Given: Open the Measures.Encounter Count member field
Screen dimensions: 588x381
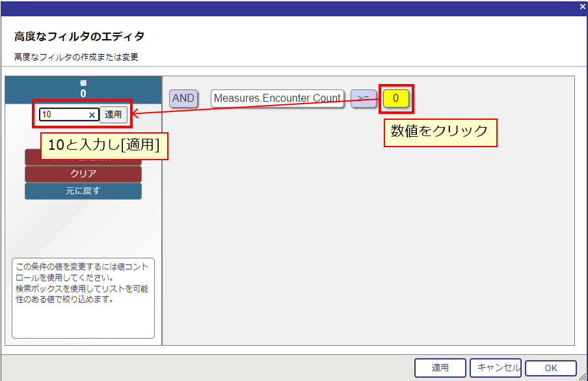Looking at the screenshot, I should pyautogui.click(x=277, y=98).
